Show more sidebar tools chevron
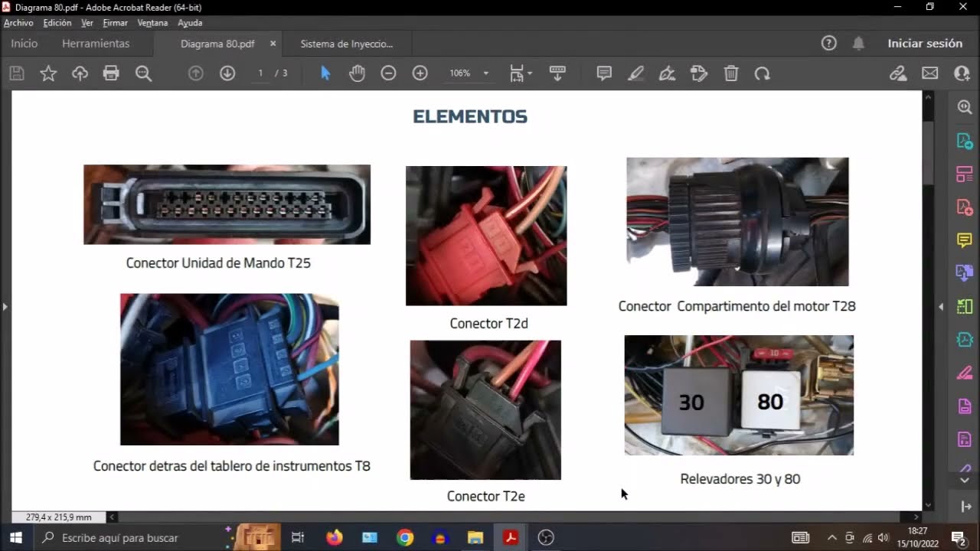This screenshot has height=551, width=980. 965,480
